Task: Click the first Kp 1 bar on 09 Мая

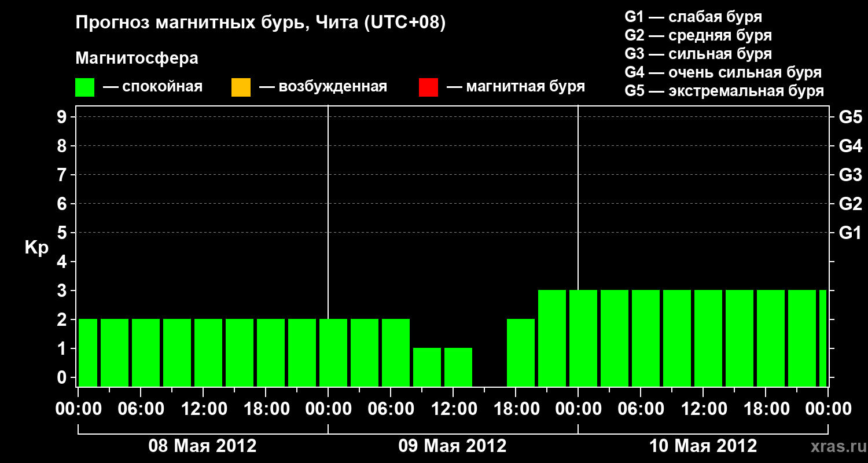Action: tap(427, 367)
